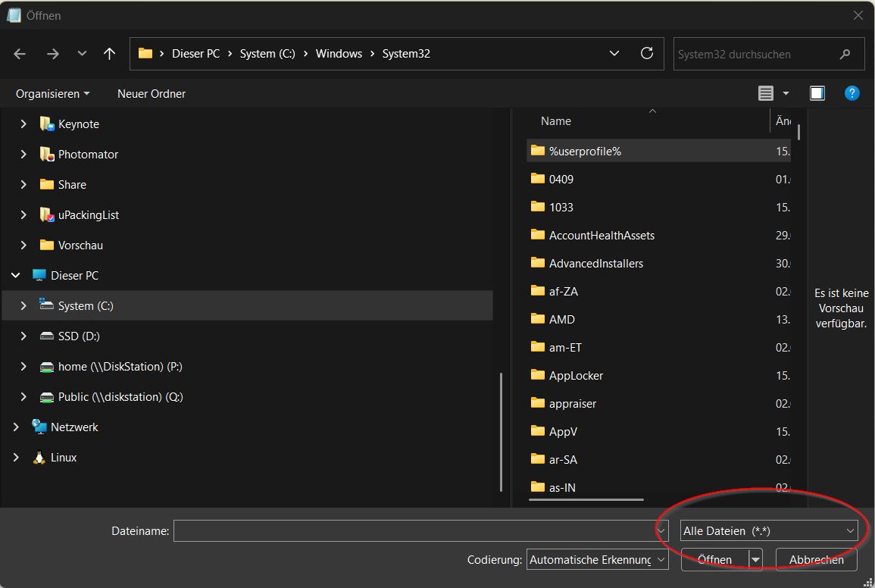Image resolution: width=875 pixels, height=588 pixels.
Task: Select Dieser PC in the address path
Action: [196, 54]
